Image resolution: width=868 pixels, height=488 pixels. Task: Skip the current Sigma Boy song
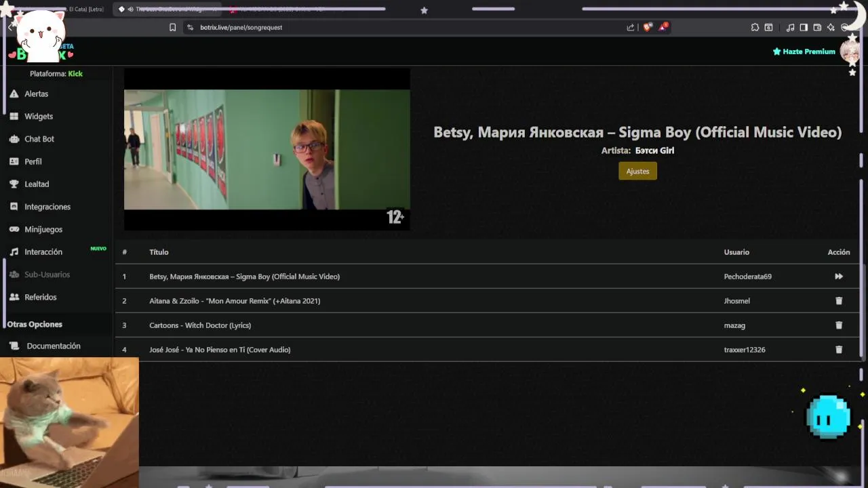839,277
